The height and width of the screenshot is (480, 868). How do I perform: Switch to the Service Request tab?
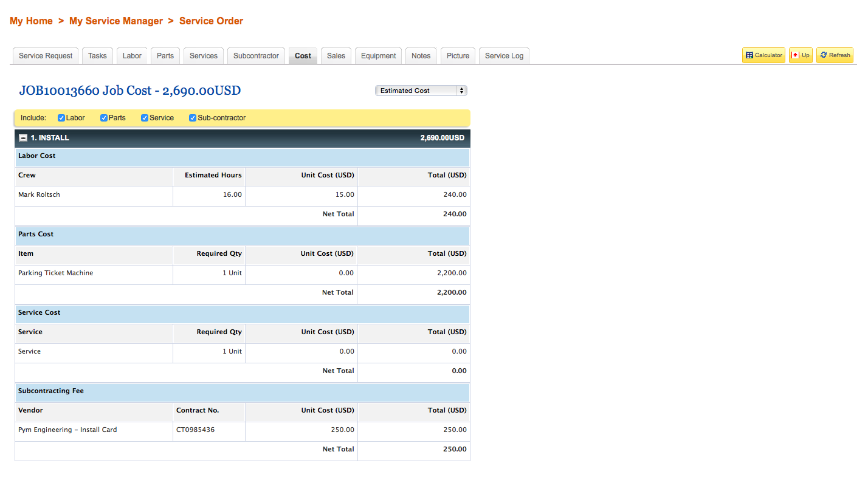click(46, 56)
